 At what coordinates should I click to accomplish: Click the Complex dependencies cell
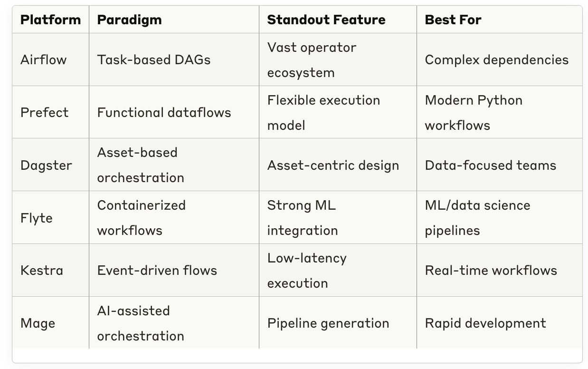tap(496, 60)
